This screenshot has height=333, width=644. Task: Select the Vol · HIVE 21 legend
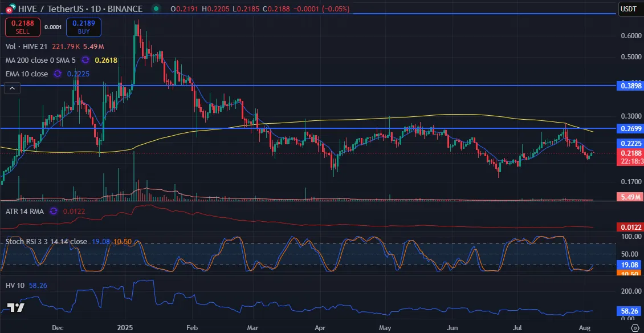28,46
